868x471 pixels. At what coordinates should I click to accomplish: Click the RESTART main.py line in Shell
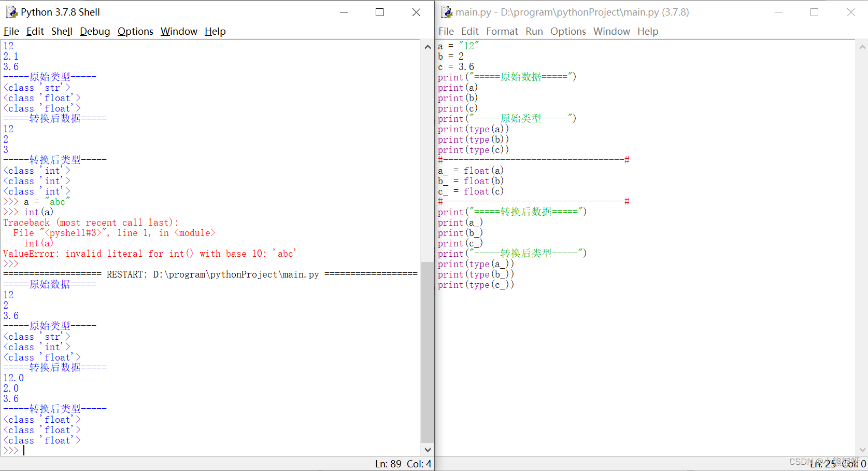tap(210, 274)
